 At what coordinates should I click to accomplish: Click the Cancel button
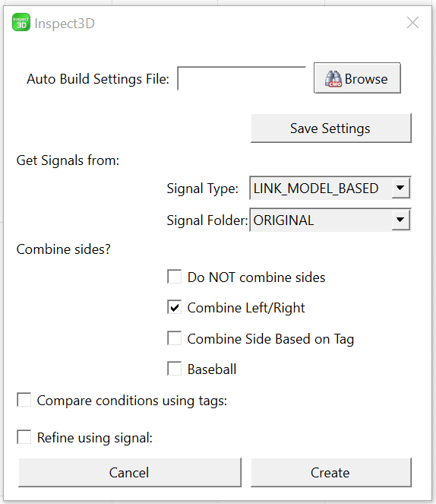pos(130,473)
